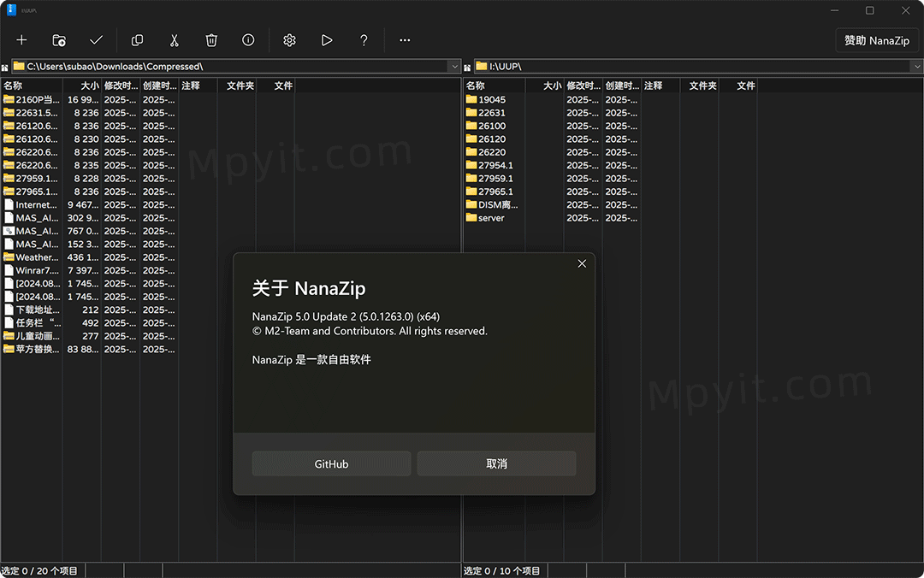This screenshot has height=578, width=924.
Task: Click the Benchmark play icon
Action: pos(327,40)
